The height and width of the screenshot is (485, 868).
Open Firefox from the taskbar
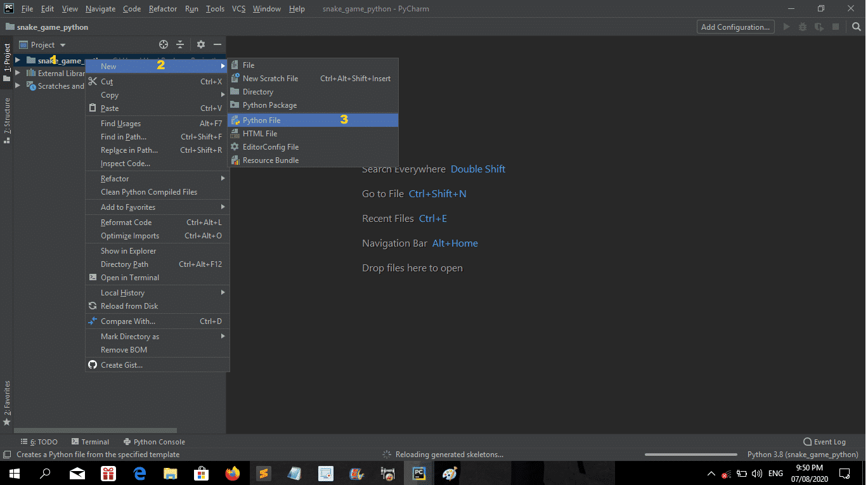pyautogui.click(x=232, y=473)
